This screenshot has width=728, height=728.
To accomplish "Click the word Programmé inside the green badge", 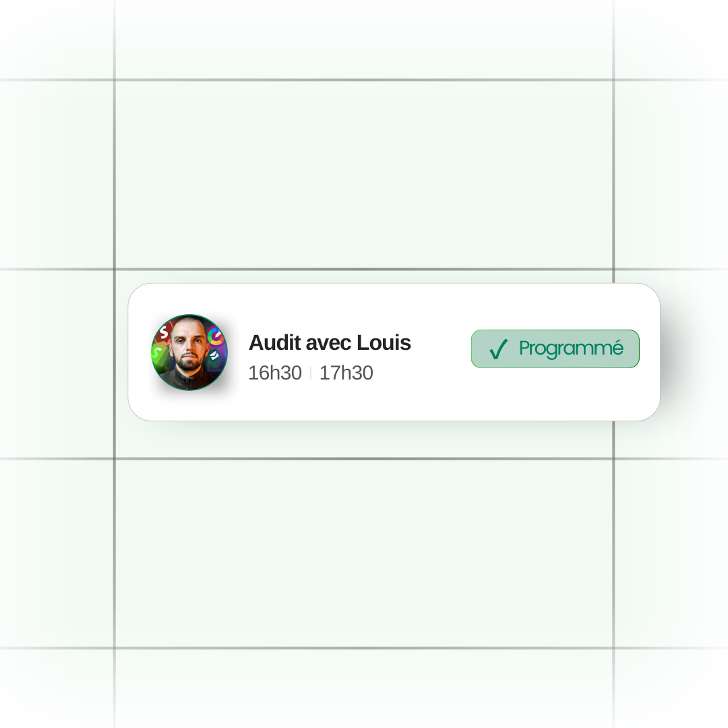I will [x=571, y=348].
